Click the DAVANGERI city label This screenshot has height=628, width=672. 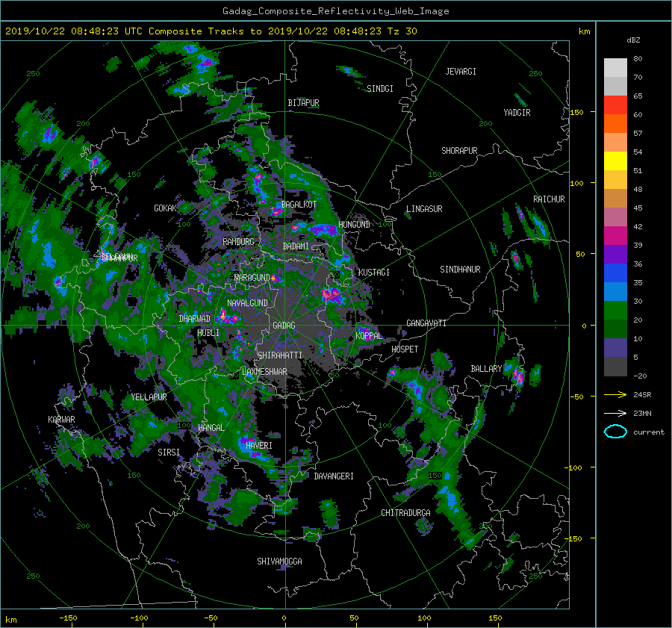334,476
